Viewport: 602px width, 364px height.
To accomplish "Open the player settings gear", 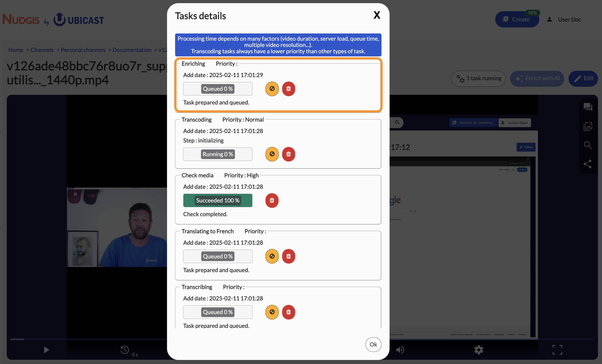I will 479,350.
